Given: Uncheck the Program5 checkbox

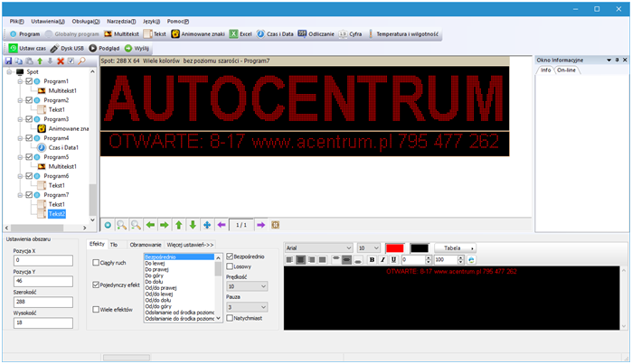Looking at the screenshot, I should (29, 157).
